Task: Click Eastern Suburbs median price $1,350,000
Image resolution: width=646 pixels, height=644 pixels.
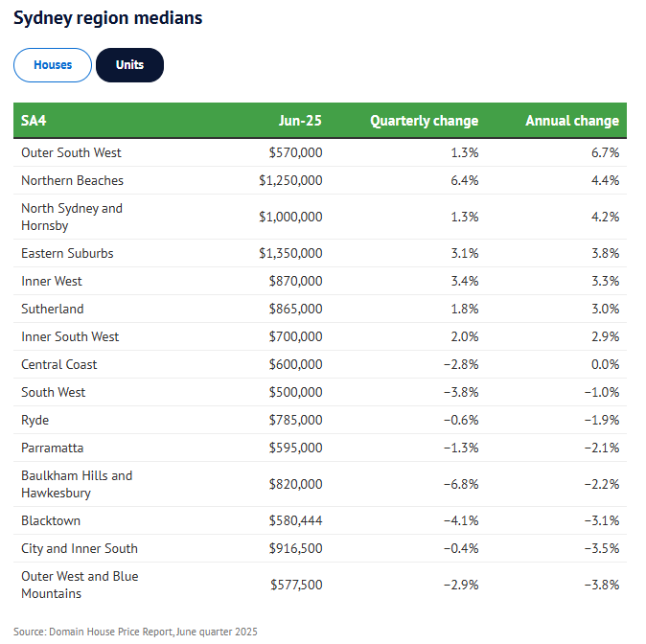Action: point(290,253)
